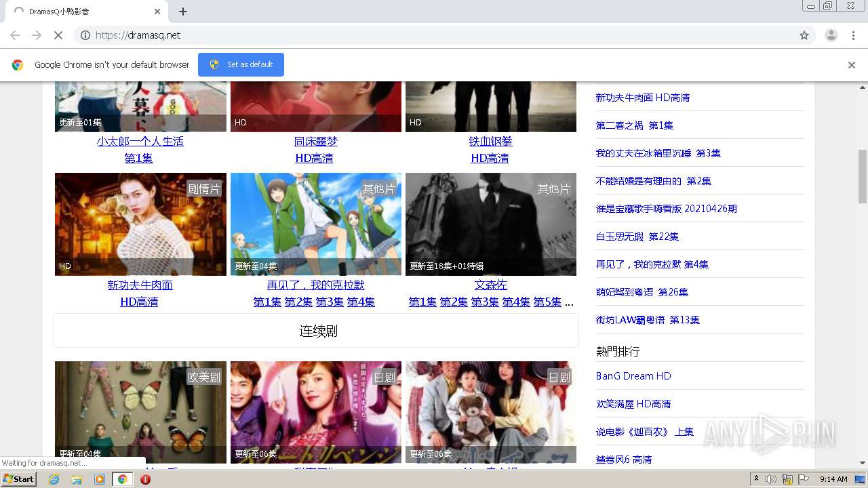This screenshot has width=868, height=488.
Task: Open 新功夫牛肉面 title link below poster
Action: coord(140,285)
